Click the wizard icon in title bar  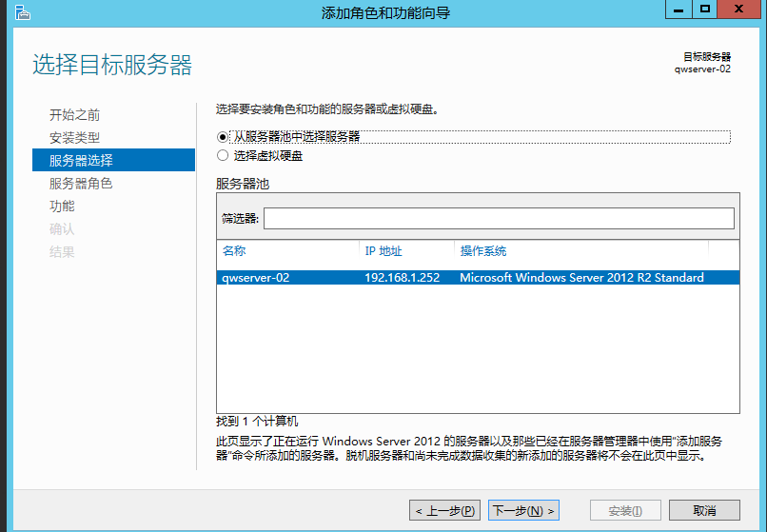click(23, 12)
